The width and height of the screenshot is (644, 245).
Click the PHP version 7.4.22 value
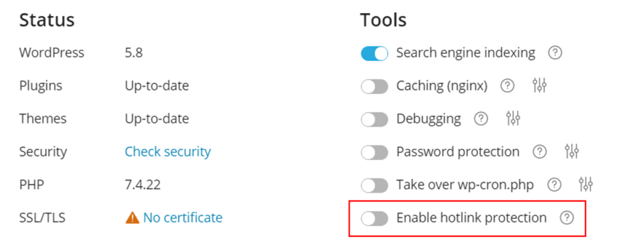143,185
